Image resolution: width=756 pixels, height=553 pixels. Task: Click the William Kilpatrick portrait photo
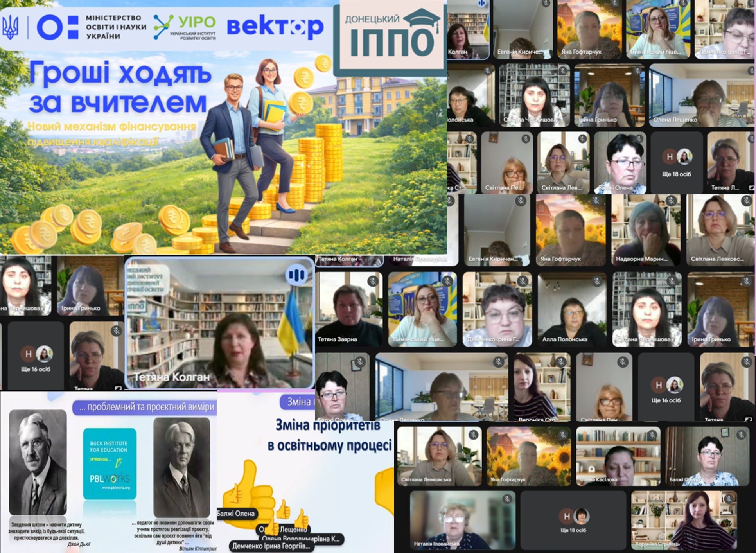[181, 468]
